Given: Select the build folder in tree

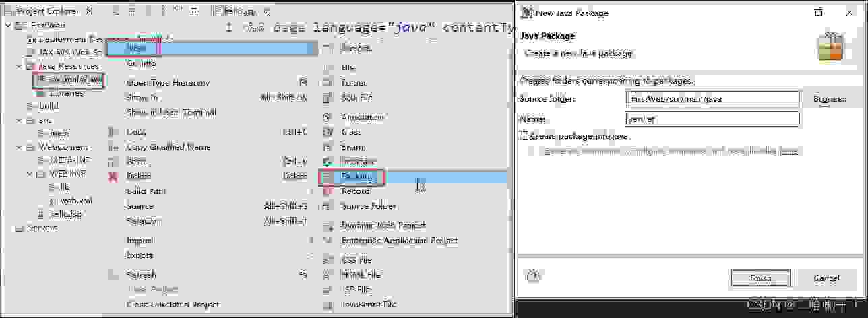Looking at the screenshot, I should click(x=44, y=106).
